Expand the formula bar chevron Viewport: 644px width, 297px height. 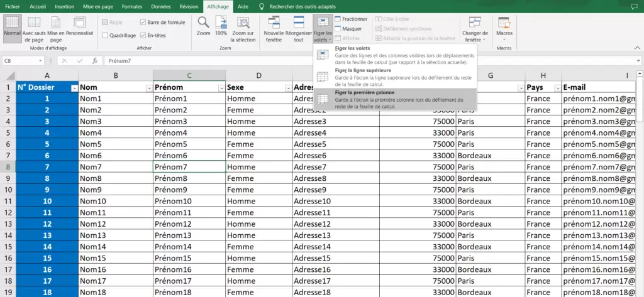coord(638,61)
